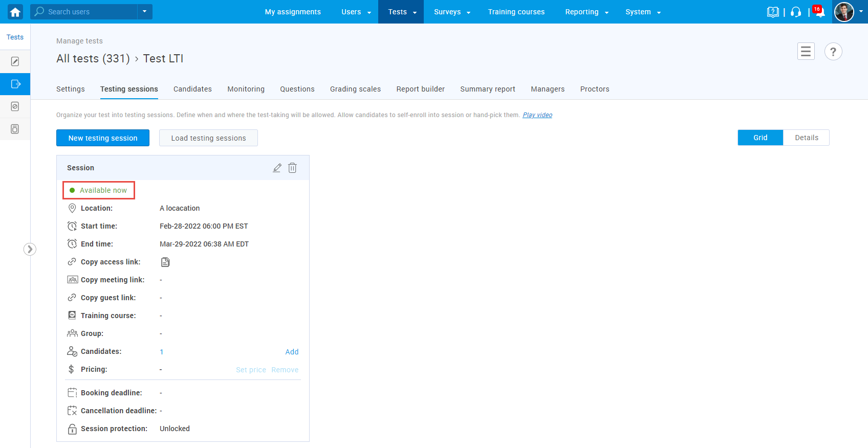868x448 pixels.
Task: Open the Grading scales tab
Action: point(355,89)
